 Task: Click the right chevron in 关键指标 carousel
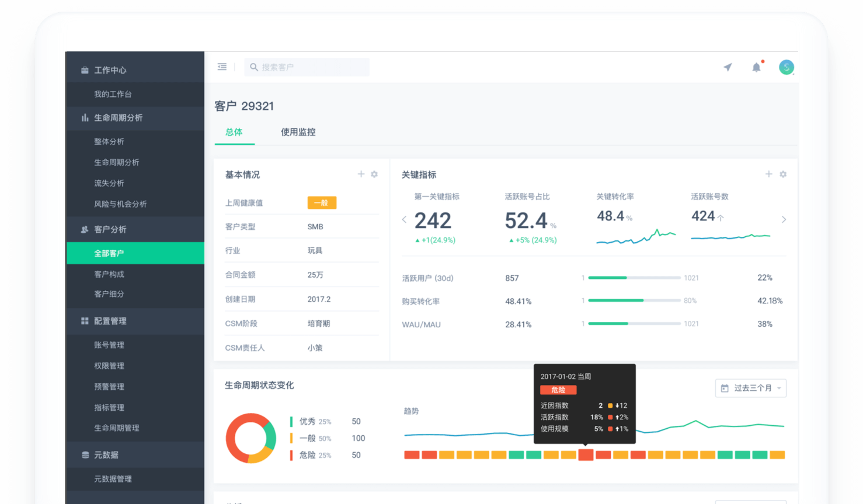[x=784, y=219]
